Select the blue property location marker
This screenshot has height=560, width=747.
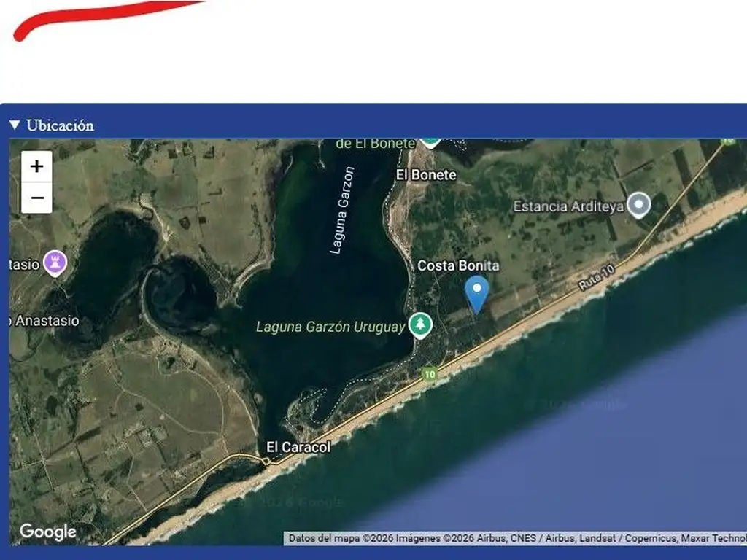coord(477,293)
